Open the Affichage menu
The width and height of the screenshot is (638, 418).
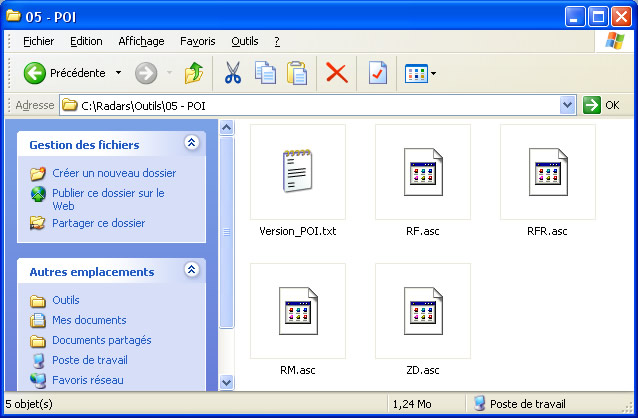click(x=141, y=41)
